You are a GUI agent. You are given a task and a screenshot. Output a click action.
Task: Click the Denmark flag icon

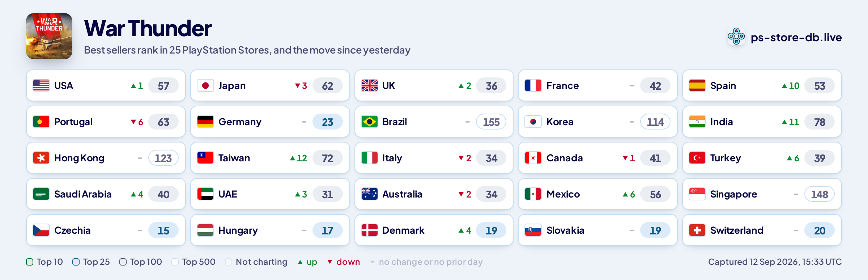click(370, 230)
